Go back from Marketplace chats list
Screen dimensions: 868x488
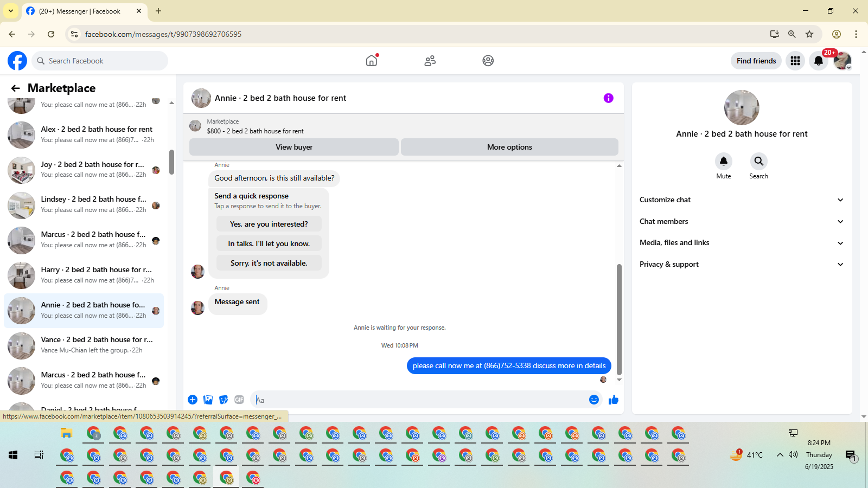pyautogui.click(x=16, y=88)
